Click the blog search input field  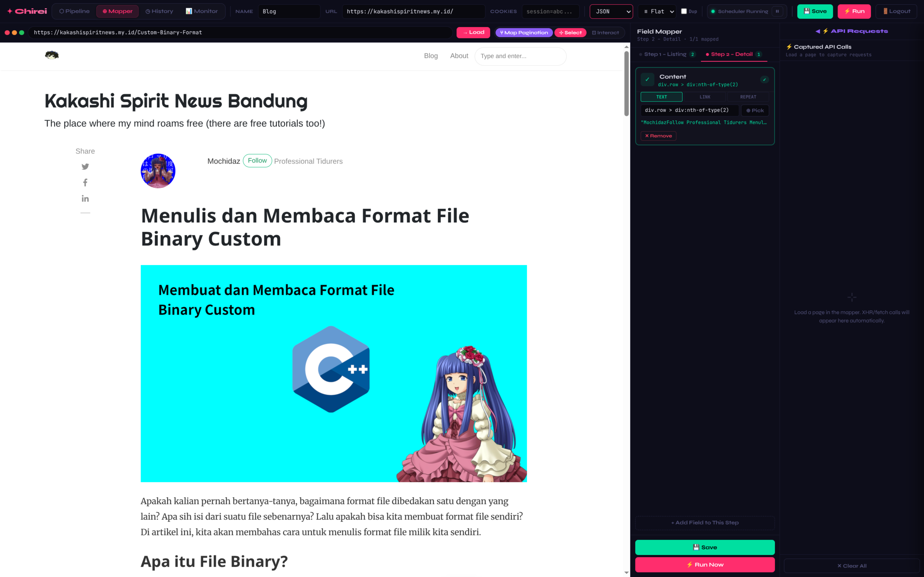pyautogui.click(x=520, y=56)
